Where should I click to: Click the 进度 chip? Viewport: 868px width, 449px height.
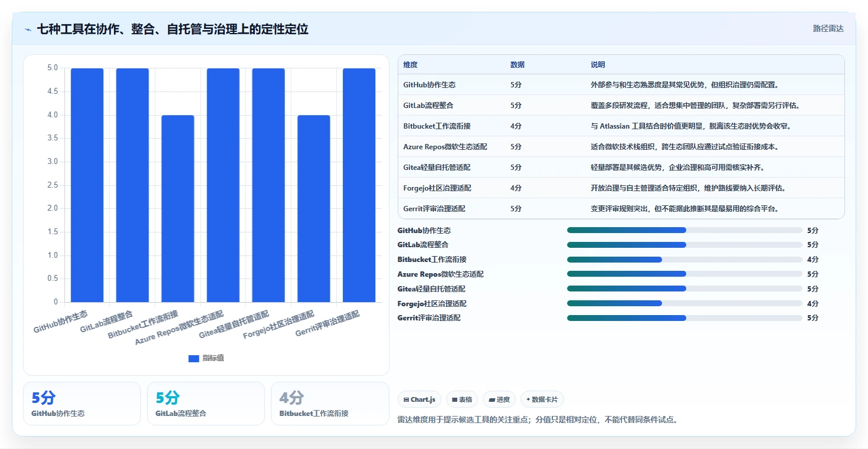coord(499,399)
